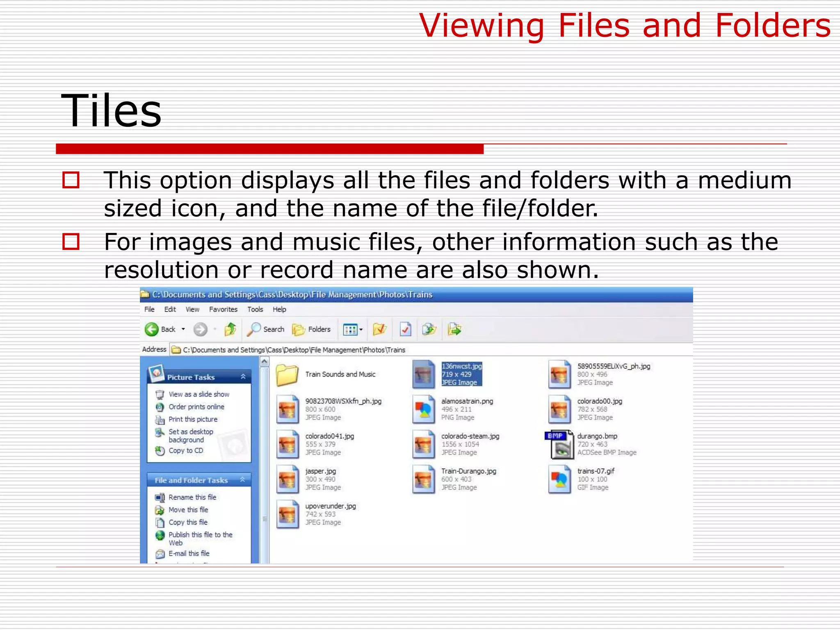Screen dimensions: 840x630
Task: Select the upoverunder.jpg file icon
Action: coord(288,514)
